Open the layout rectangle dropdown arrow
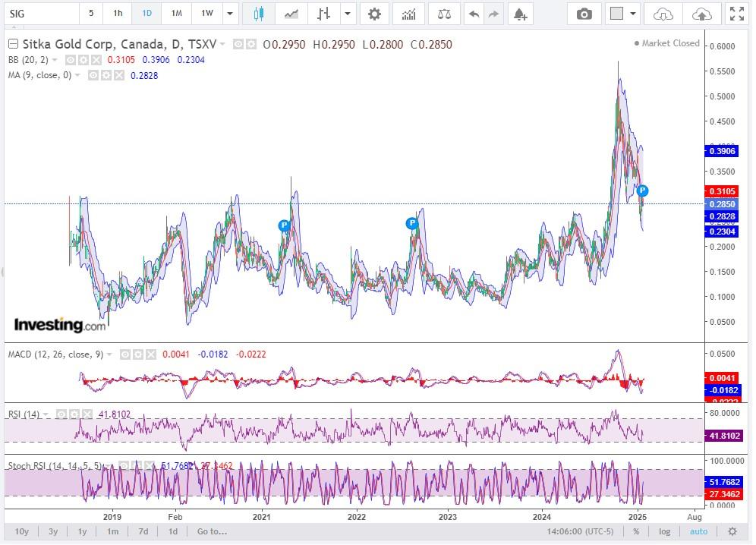The width and height of the screenshot is (756, 545). (x=633, y=14)
